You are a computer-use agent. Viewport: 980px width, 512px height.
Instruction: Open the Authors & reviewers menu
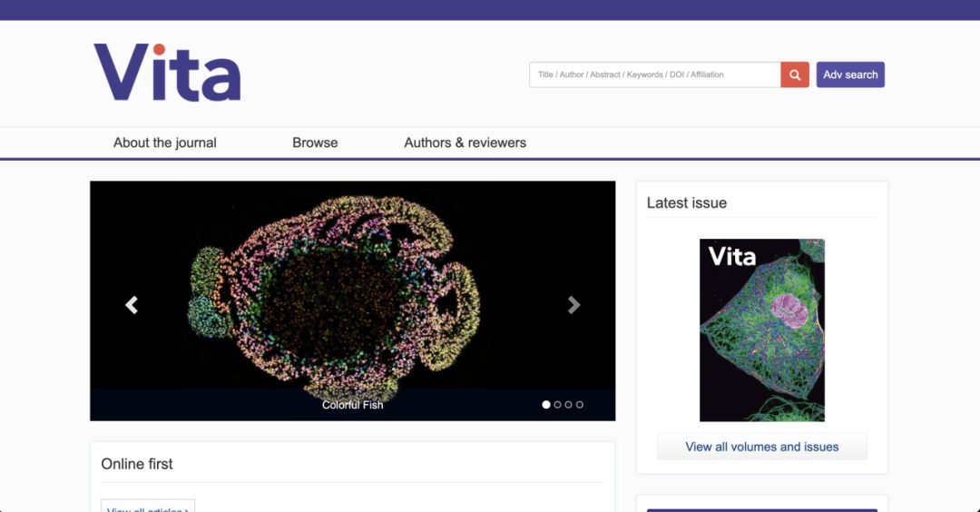(x=465, y=143)
